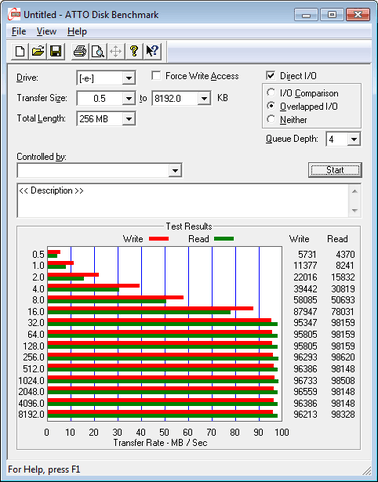
Task: Open the 8192.0 upper transfer size dropdown
Action: 204,99
